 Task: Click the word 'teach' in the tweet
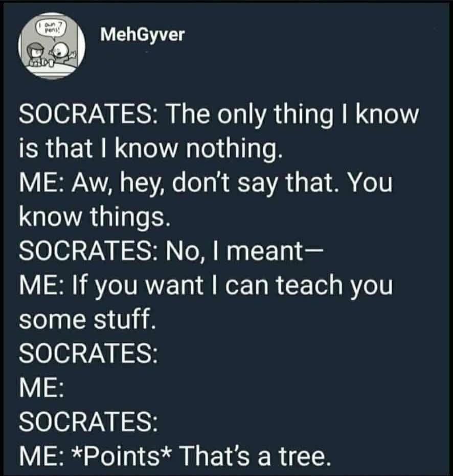(x=311, y=285)
